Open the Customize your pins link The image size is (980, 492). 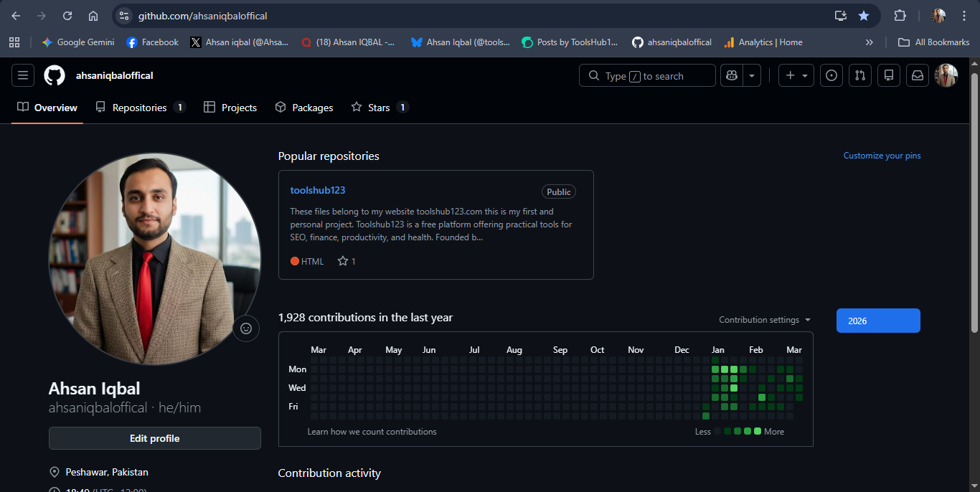[882, 155]
